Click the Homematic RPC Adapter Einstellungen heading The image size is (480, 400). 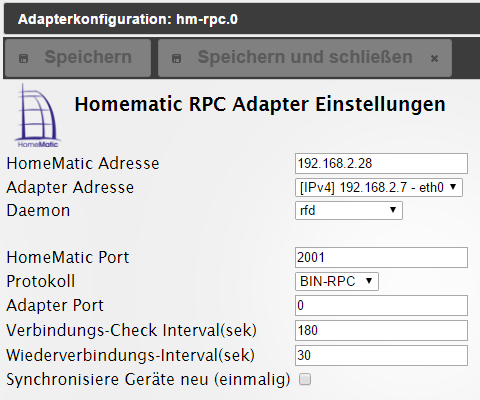(x=260, y=104)
